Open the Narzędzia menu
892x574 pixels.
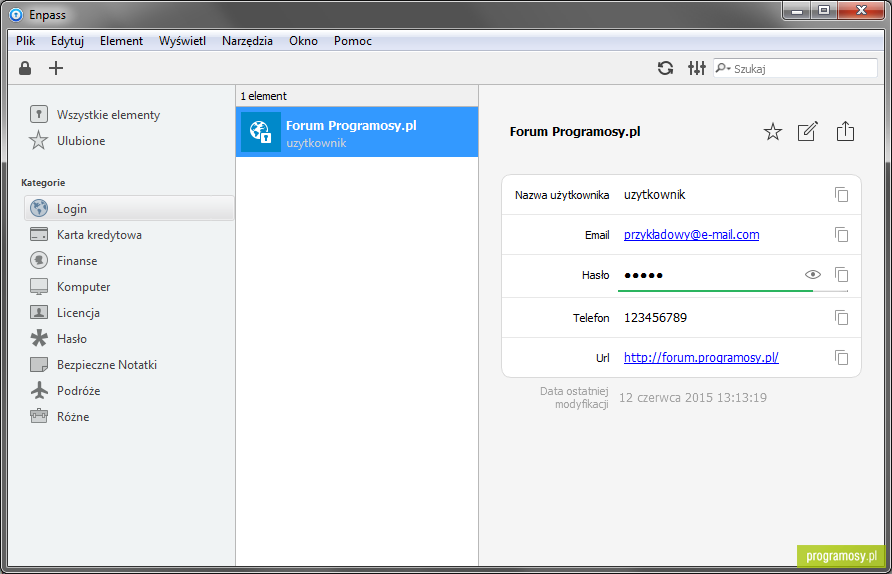click(247, 41)
